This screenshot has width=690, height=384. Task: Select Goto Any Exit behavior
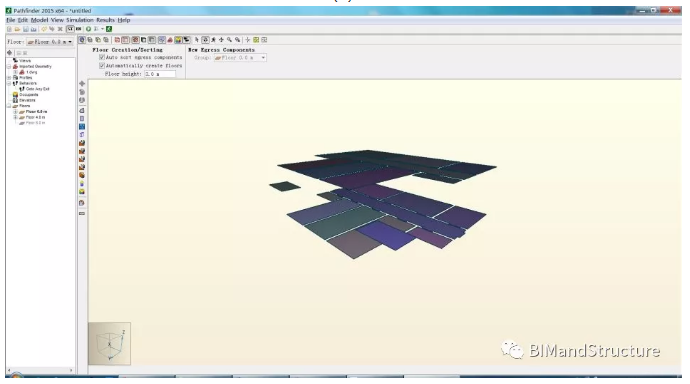coord(37,89)
